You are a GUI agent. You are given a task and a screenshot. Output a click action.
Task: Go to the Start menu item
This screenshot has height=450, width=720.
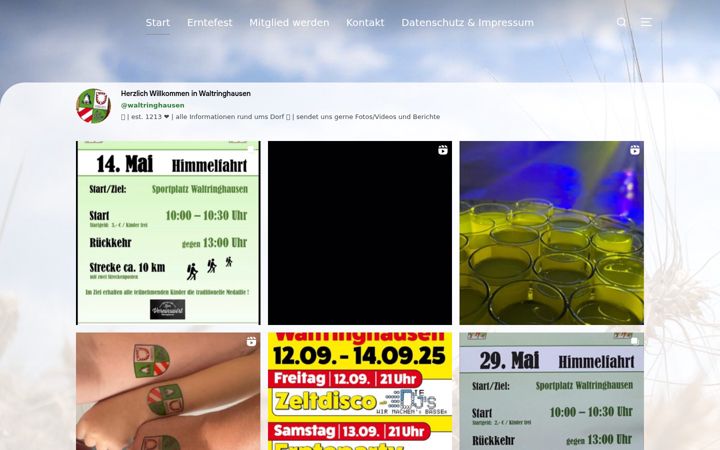point(158,22)
